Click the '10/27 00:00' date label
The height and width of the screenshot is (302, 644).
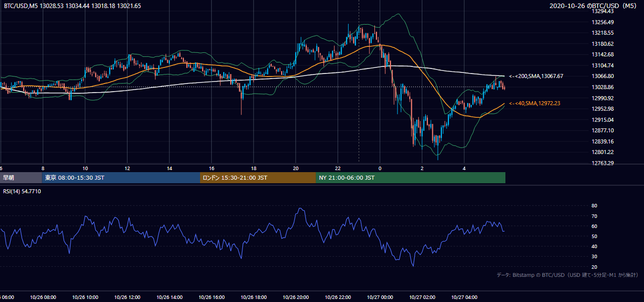tap(380, 297)
